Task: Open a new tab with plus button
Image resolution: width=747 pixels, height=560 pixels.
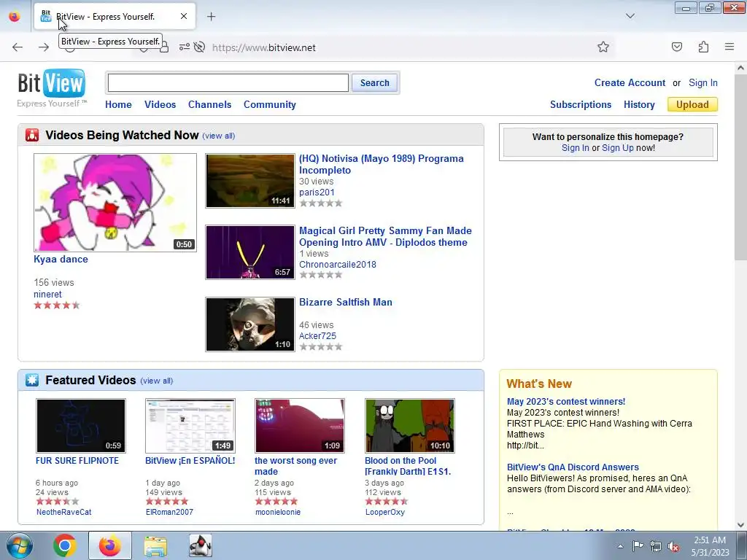Action: click(211, 17)
